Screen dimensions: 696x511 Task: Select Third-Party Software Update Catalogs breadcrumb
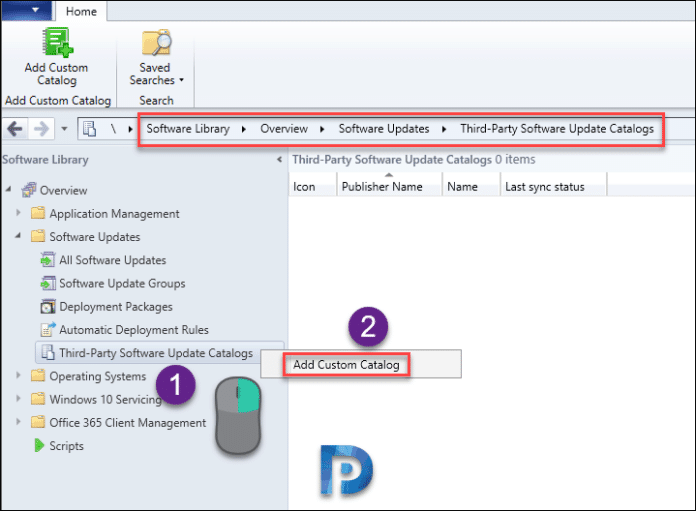click(557, 129)
